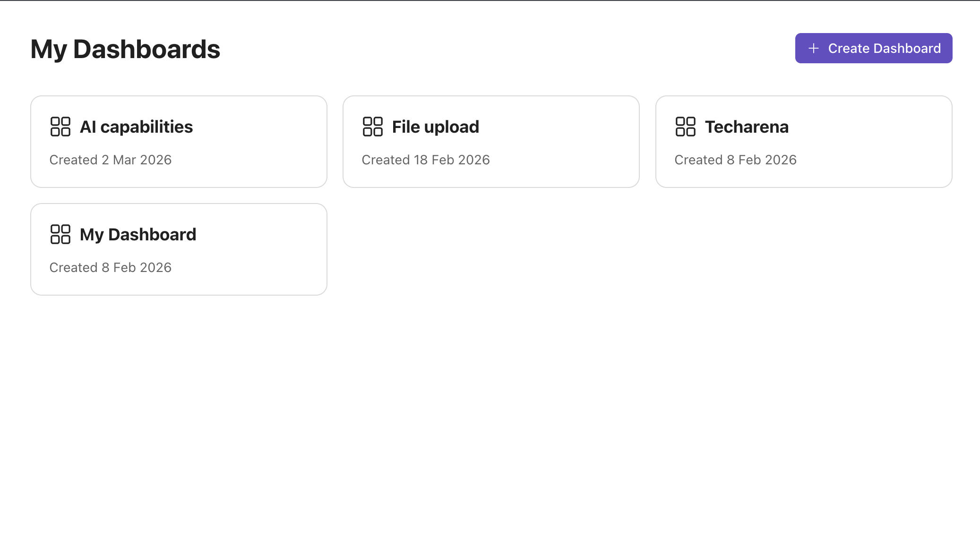
Task: Click the Created 18 Feb 2026 date text
Action: (x=426, y=160)
